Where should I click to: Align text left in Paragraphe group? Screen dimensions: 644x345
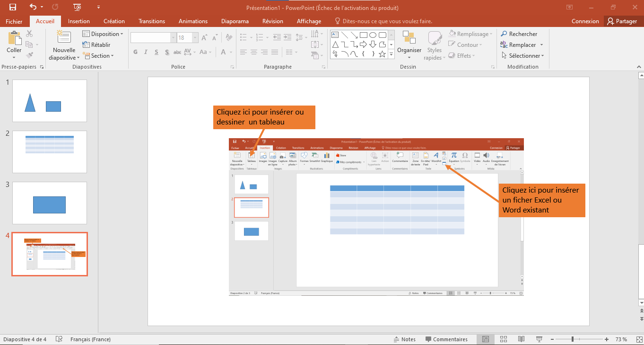[244, 52]
